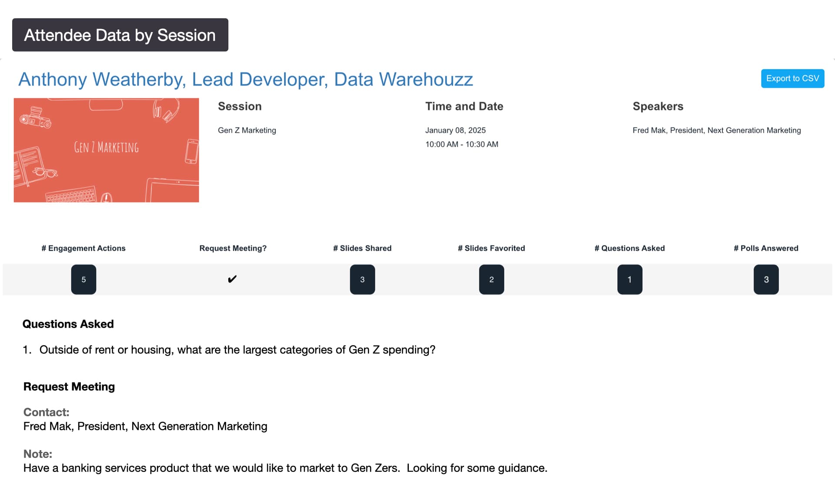The width and height of the screenshot is (835, 504).
Task: Click the # Questions Asked column header
Action: click(629, 248)
